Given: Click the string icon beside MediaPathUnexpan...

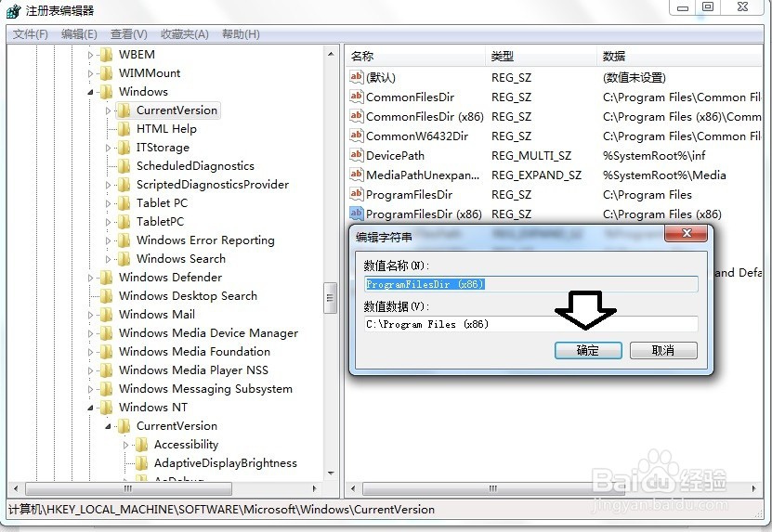Looking at the screenshot, I should click(356, 175).
